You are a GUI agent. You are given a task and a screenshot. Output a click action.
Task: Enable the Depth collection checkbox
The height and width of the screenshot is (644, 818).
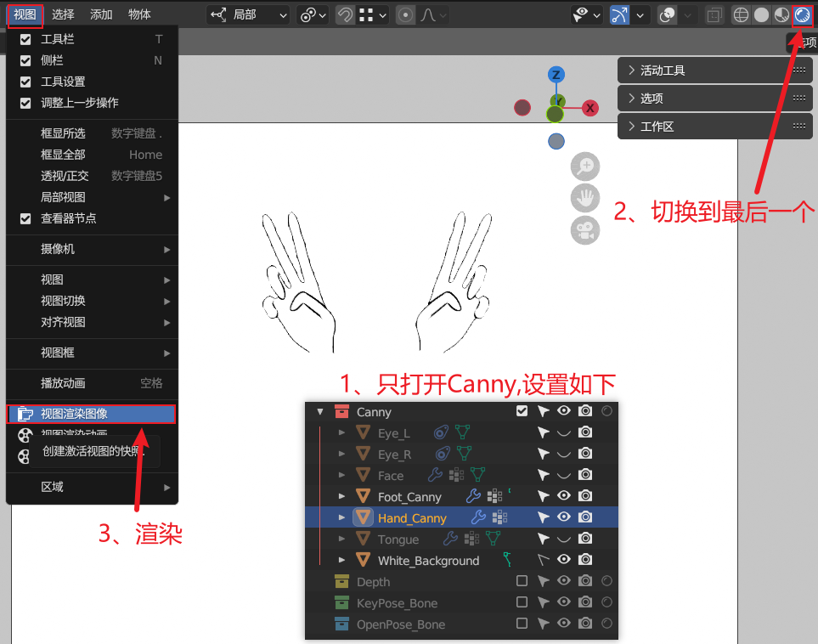tap(522, 581)
